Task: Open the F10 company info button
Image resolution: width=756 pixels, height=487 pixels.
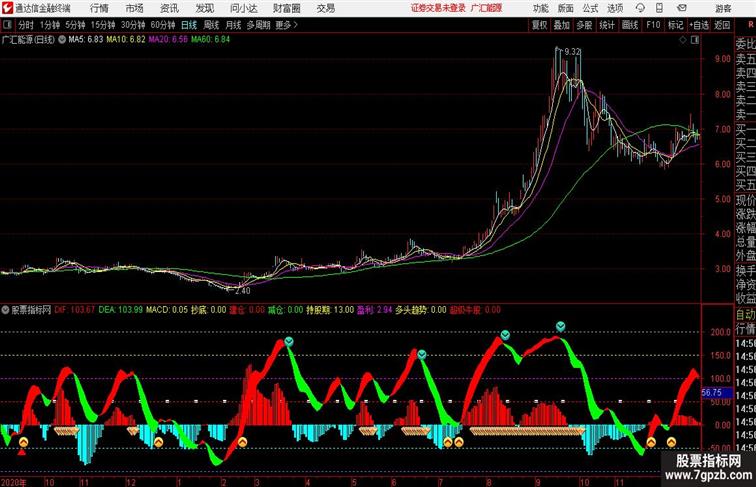Action: [x=653, y=25]
